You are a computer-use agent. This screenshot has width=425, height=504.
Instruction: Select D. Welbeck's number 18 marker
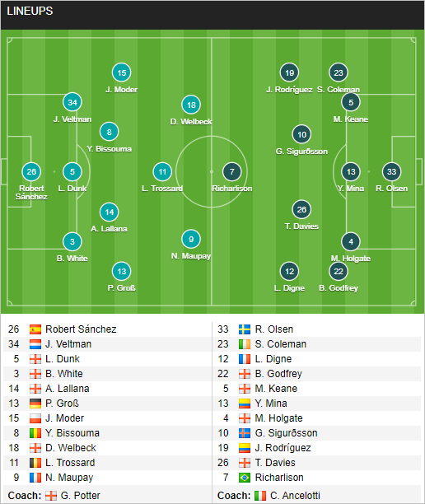tap(191, 105)
